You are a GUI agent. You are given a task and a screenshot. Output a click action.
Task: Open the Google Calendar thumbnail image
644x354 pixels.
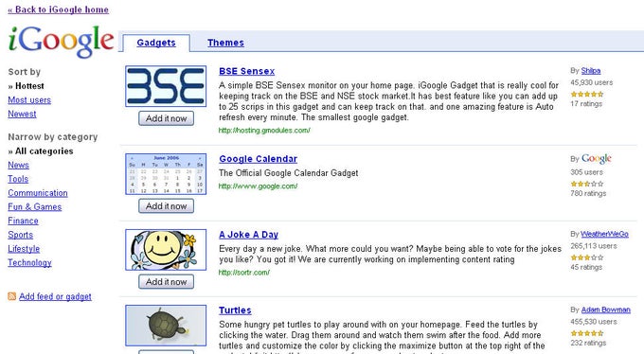pyautogui.click(x=166, y=174)
